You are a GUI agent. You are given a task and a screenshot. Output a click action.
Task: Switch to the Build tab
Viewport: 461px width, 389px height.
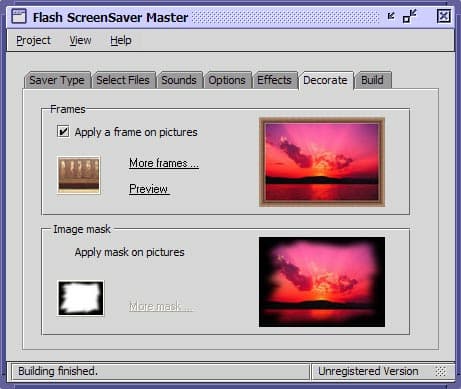372,80
